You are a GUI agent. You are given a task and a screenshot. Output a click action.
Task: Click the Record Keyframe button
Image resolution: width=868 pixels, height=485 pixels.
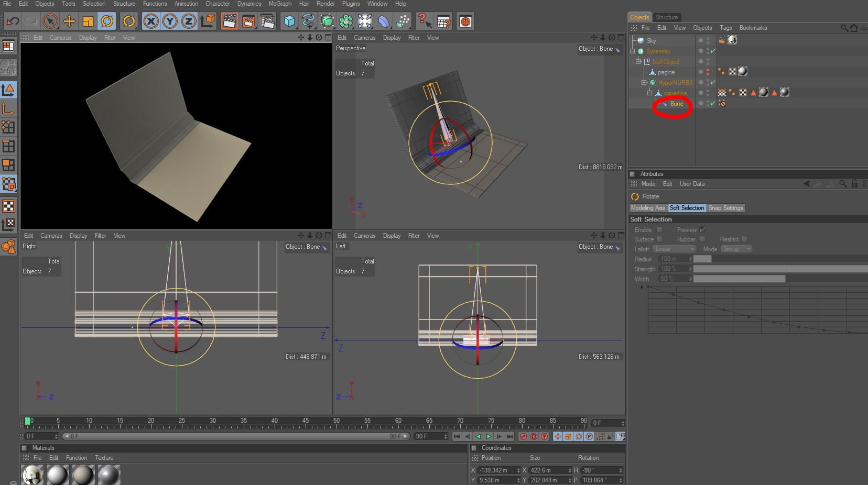(x=523, y=436)
